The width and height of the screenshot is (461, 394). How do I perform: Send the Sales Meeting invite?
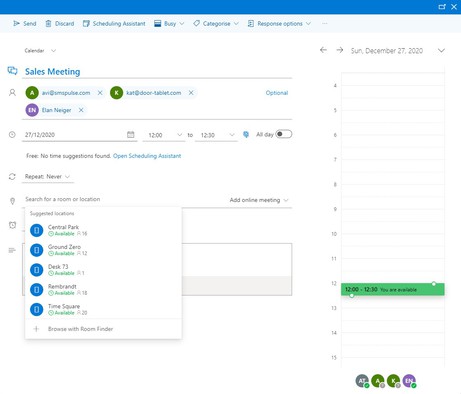pyautogui.click(x=24, y=24)
